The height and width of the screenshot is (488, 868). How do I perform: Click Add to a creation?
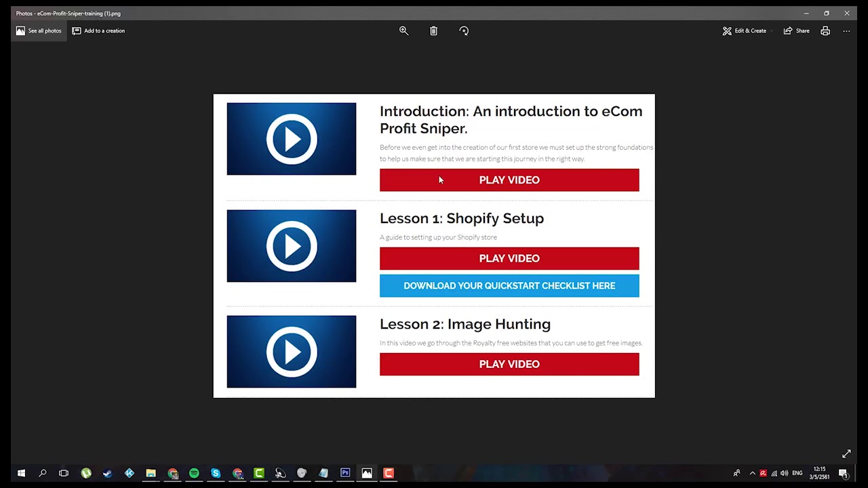click(98, 30)
